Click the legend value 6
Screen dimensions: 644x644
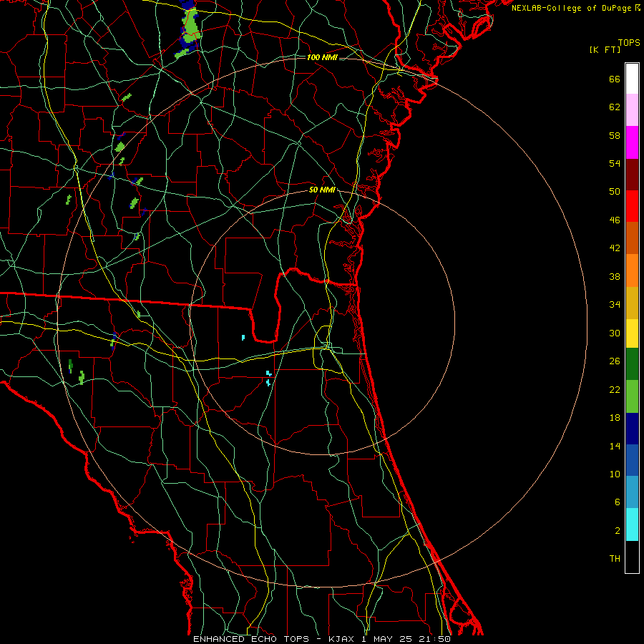point(617,502)
